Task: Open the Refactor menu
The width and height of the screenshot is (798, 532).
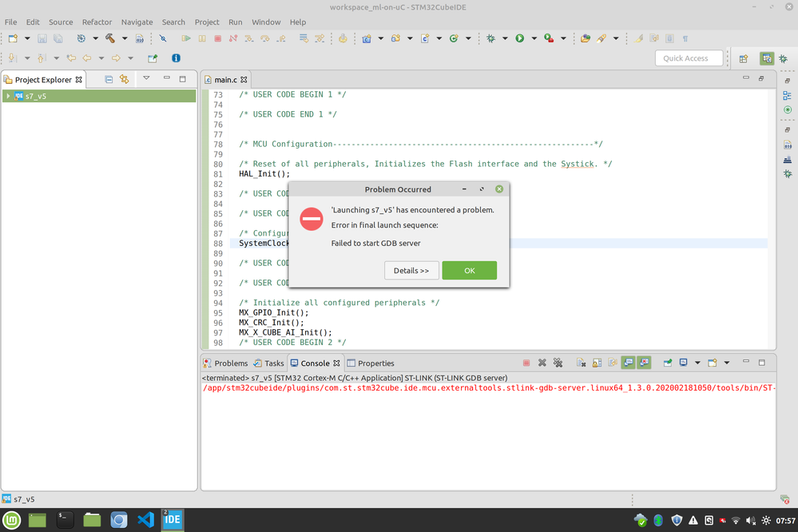Action: coord(97,22)
